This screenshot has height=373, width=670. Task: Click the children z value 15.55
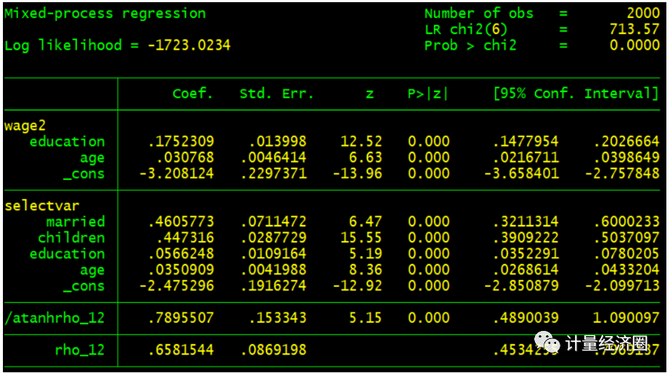(x=361, y=238)
